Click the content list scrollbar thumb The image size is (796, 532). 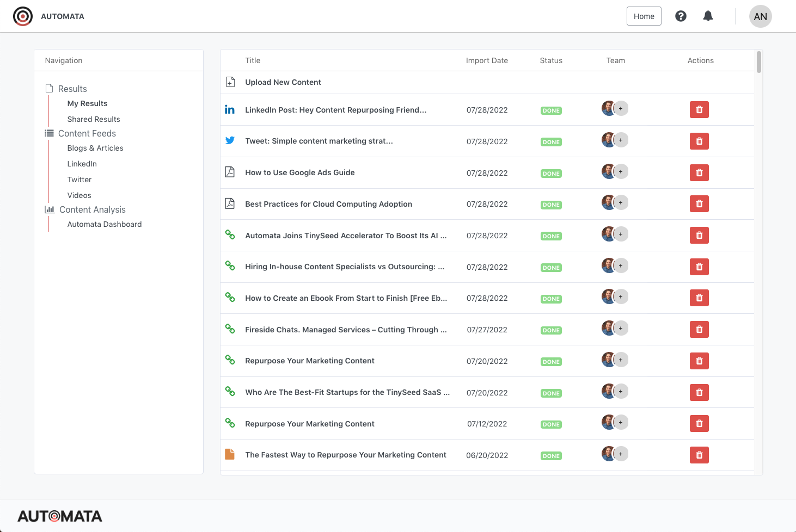[x=759, y=62]
